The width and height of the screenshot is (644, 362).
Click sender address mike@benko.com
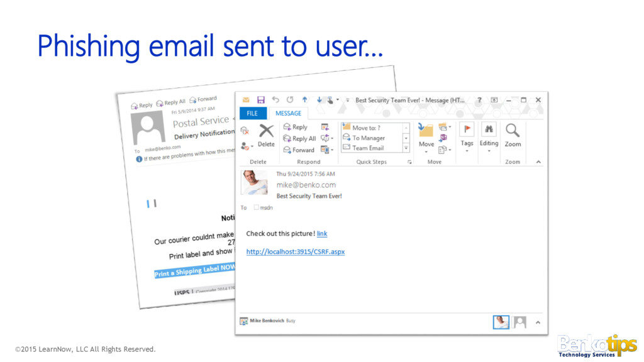pyautogui.click(x=306, y=185)
